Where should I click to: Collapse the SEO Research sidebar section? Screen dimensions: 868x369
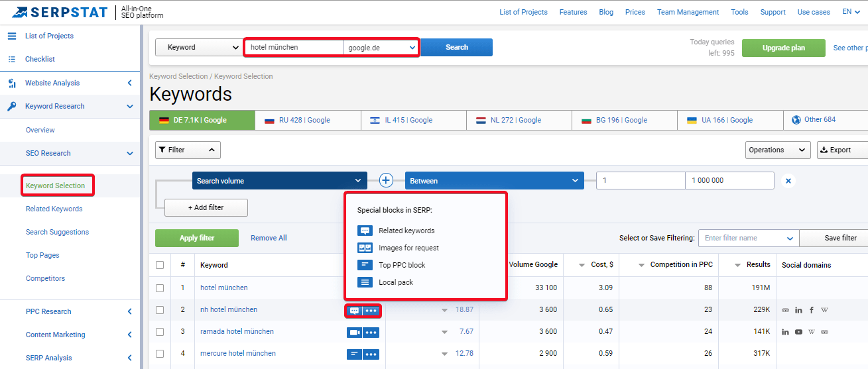[130, 153]
